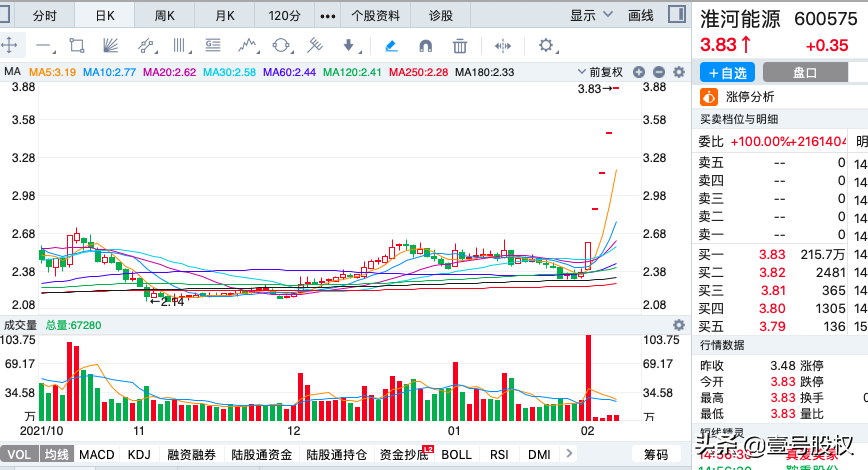Switch to the 日K daily chart tab
Screen dimensions: 868x470
[x=105, y=16]
